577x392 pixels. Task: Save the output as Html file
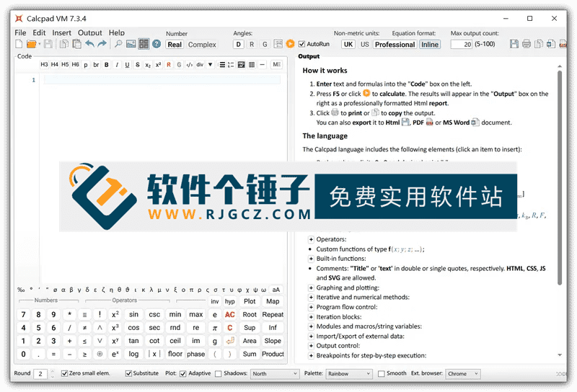514,44
